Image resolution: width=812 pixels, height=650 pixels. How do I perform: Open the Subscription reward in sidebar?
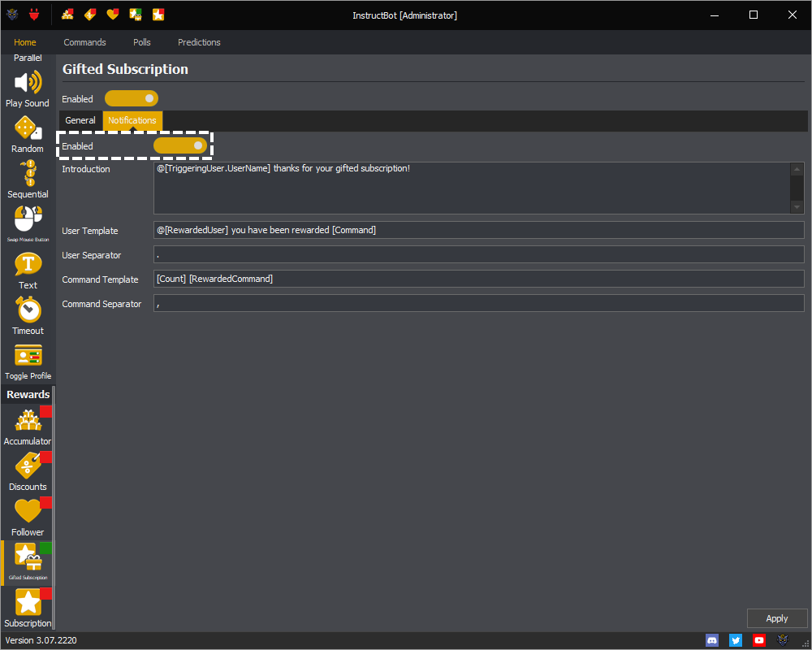click(x=28, y=608)
